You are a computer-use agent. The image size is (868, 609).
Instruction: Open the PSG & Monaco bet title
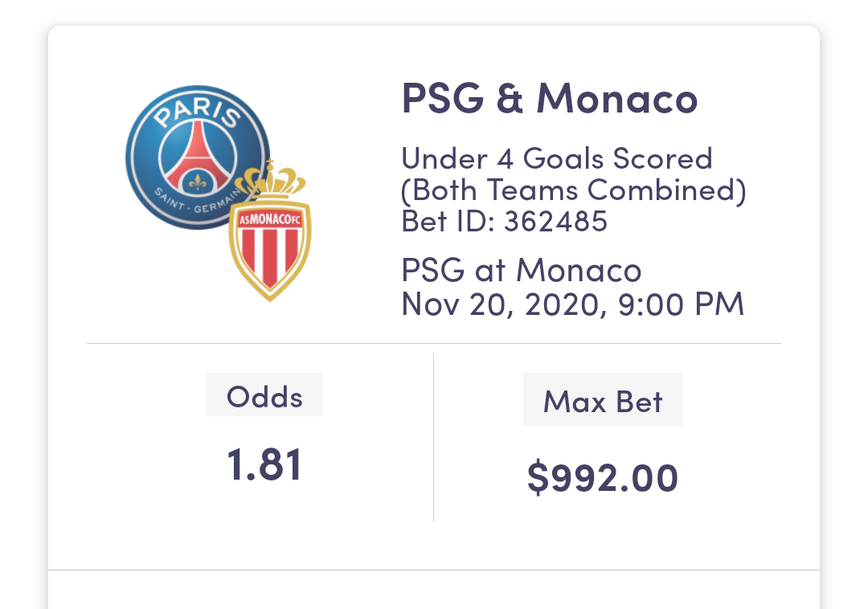click(550, 99)
